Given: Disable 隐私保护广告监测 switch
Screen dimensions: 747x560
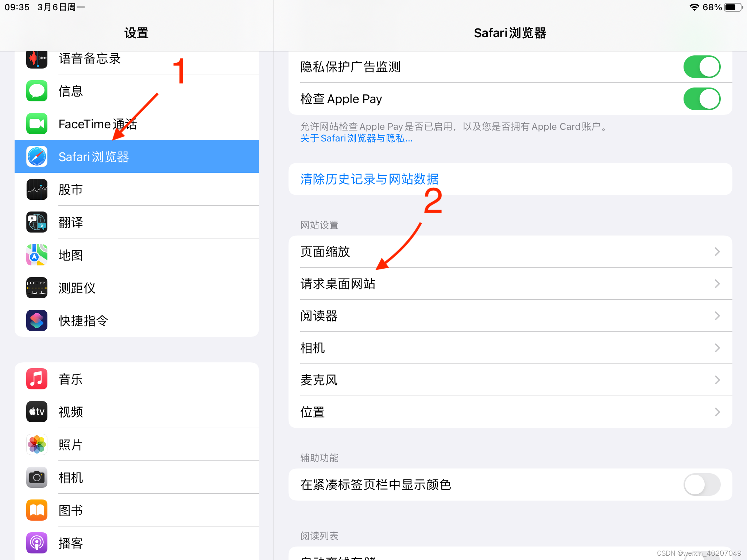Looking at the screenshot, I should (702, 67).
